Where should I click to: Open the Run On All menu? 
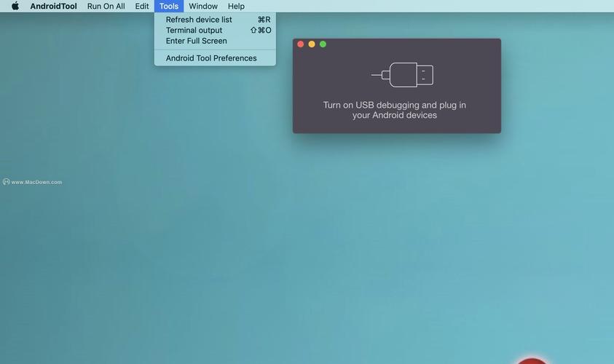(106, 7)
